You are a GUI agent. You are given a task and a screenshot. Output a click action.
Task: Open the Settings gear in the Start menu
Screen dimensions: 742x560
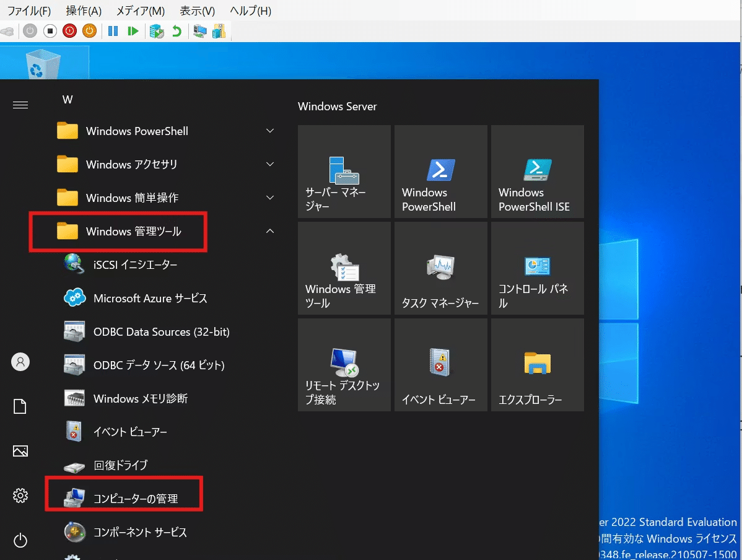click(x=20, y=496)
